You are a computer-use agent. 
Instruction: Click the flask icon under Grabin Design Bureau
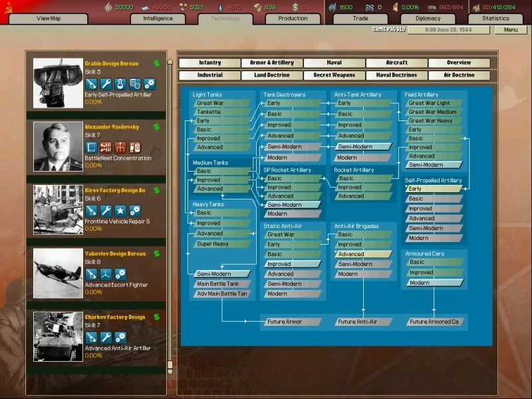[120, 84]
